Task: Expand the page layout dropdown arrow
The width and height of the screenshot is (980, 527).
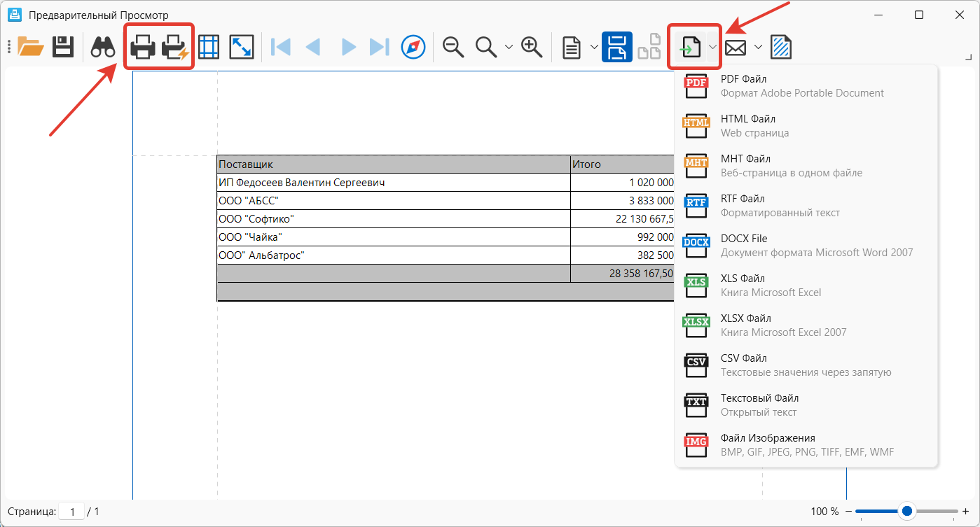Action: [594, 47]
